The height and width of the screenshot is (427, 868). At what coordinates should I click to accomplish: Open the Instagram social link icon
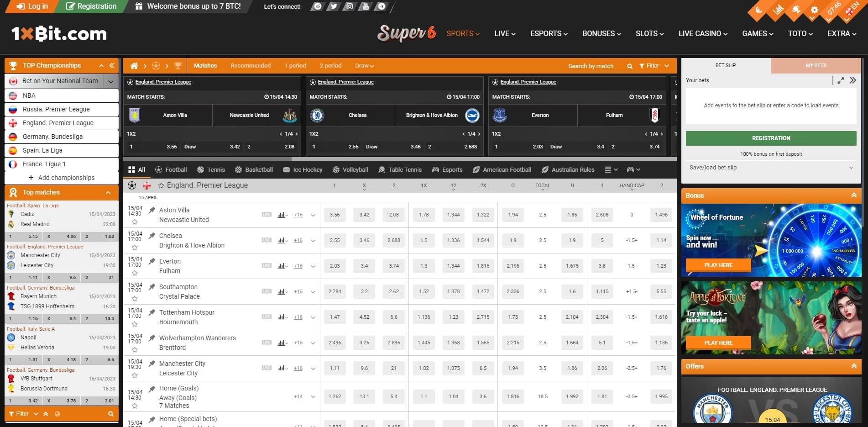pyautogui.click(x=349, y=6)
